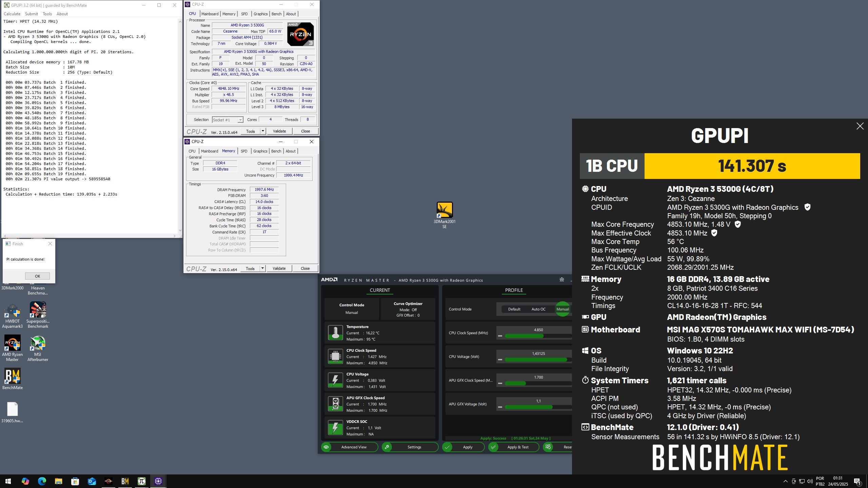868x488 pixels.
Task: Click the Temperature thermometer icon in Ryzen Master
Action: pos(335,333)
